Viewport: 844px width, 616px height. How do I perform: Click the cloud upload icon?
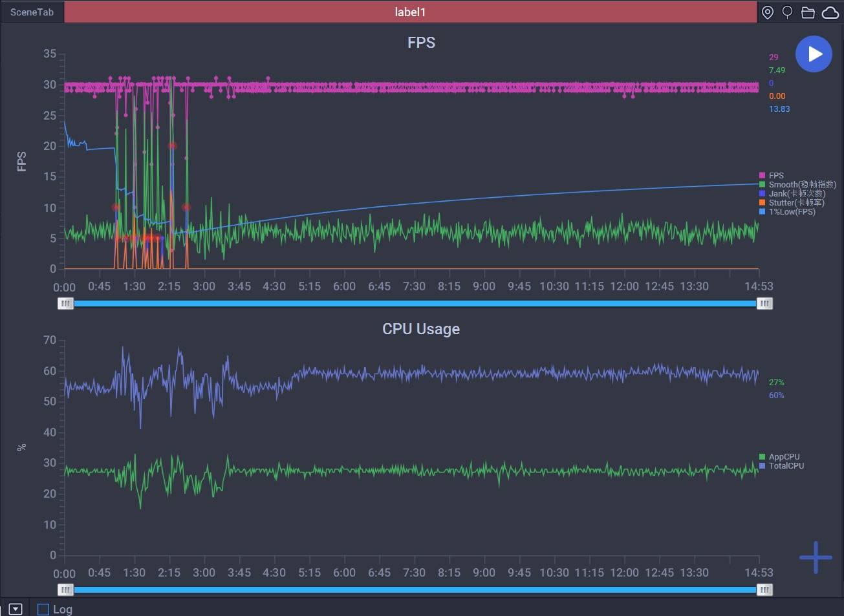coord(830,12)
